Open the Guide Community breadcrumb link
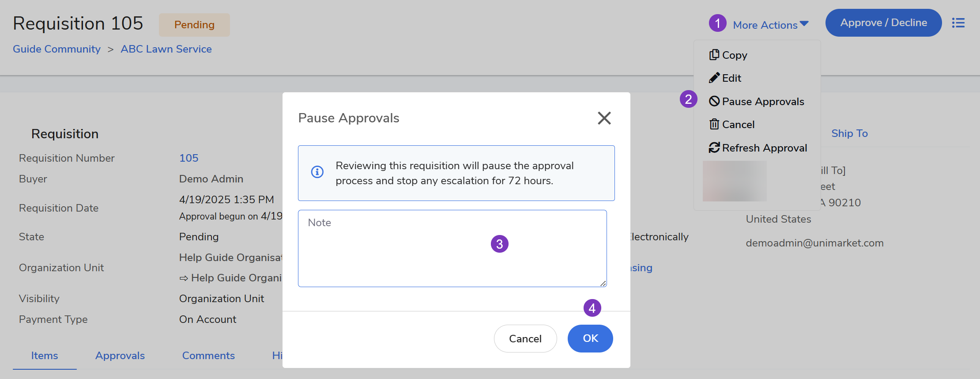Viewport: 980px width, 379px height. click(x=57, y=49)
